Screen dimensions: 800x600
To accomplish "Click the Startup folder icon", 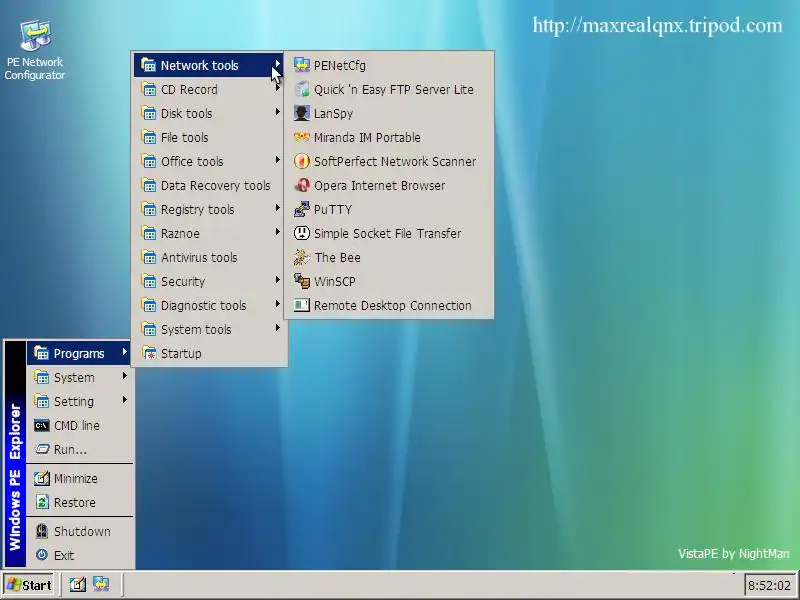I will 148,353.
